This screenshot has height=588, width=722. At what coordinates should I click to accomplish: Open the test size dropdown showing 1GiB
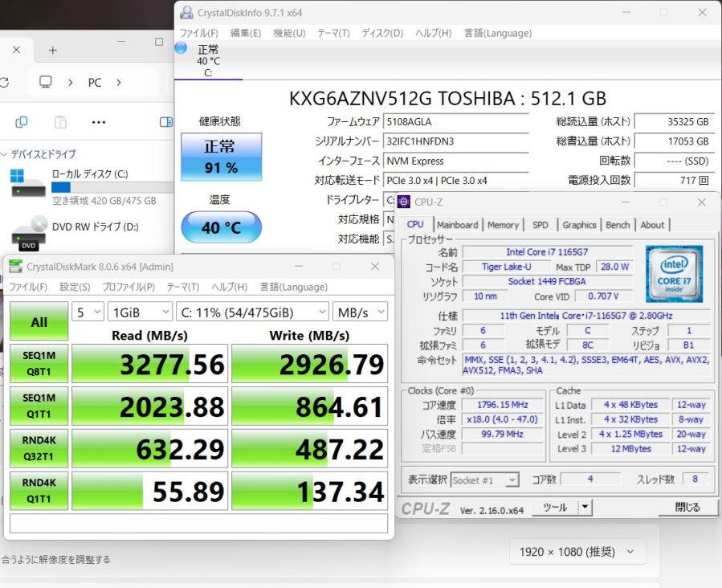pyautogui.click(x=140, y=312)
